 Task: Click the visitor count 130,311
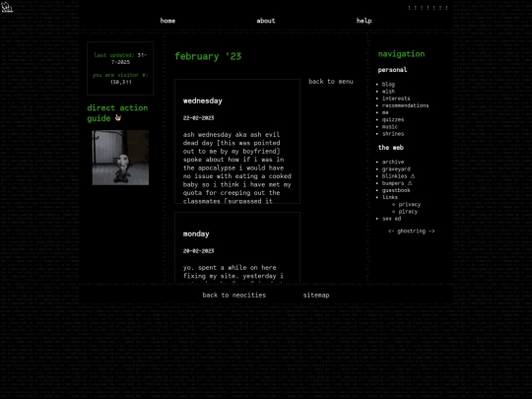121,82
